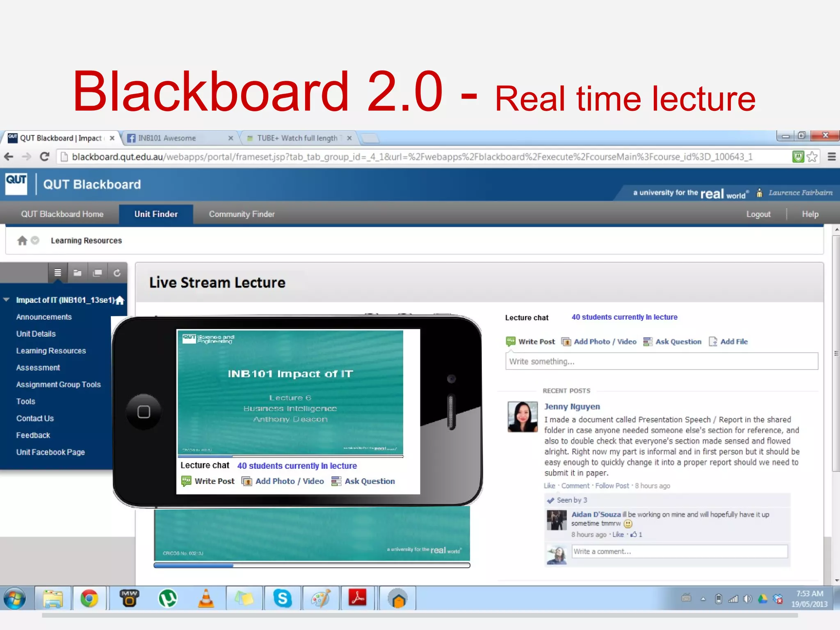This screenshot has width=840, height=630.
Task: Open Announcements in course menu
Action: (44, 317)
